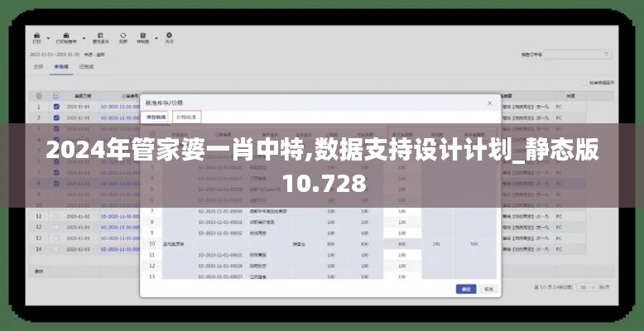This screenshot has height=331, width=644.
Task: Click the 291 value in dialog row 10
Action: (x=436, y=244)
